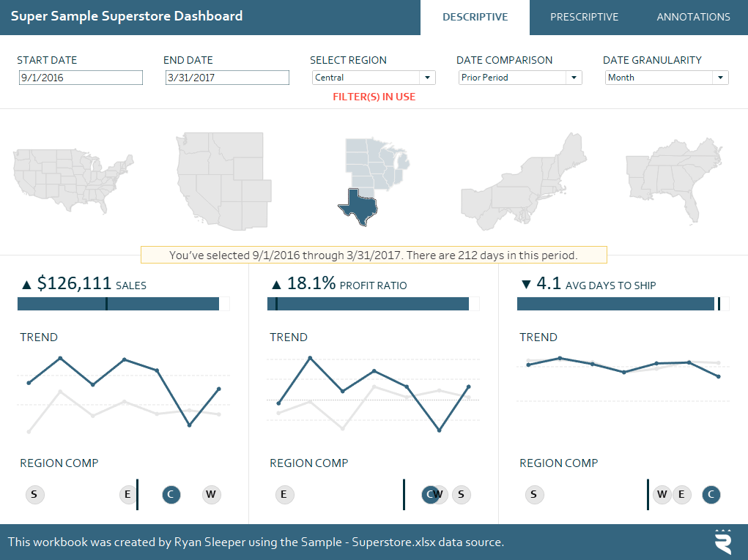Click the E circle in Sales Region Comp

[x=127, y=494]
